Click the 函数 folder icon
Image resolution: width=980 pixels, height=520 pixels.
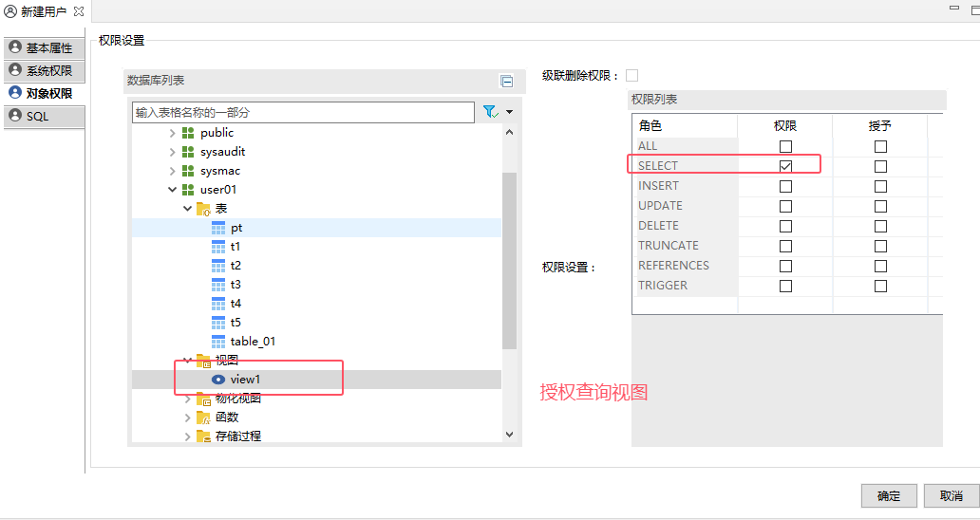(x=203, y=418)
